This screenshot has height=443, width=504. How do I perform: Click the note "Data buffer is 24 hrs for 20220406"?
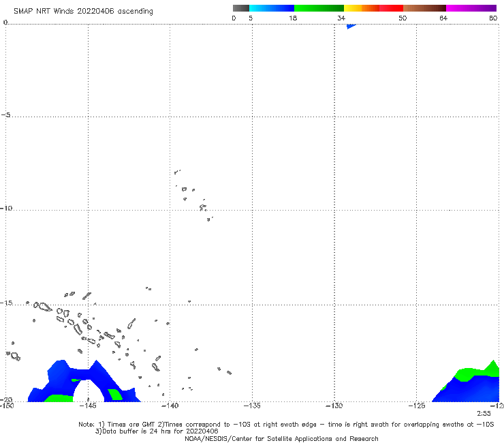coord(157,431)
